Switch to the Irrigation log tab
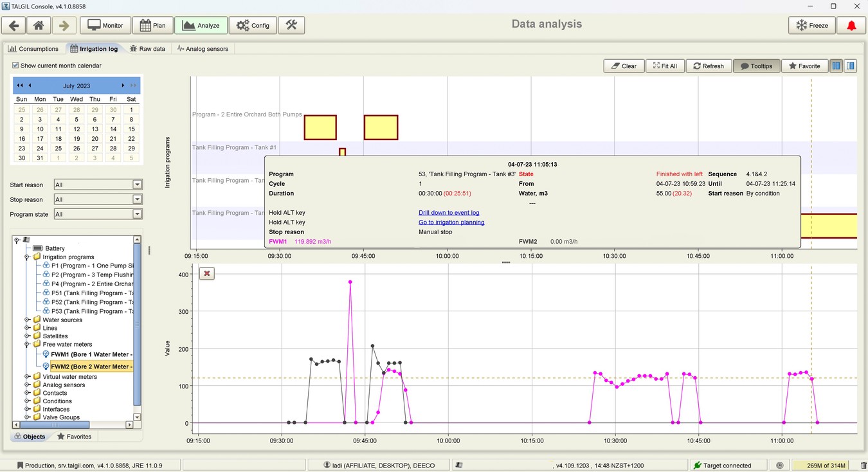The height and width of the screenshot is (472, 868). click(x=94, y=48)
